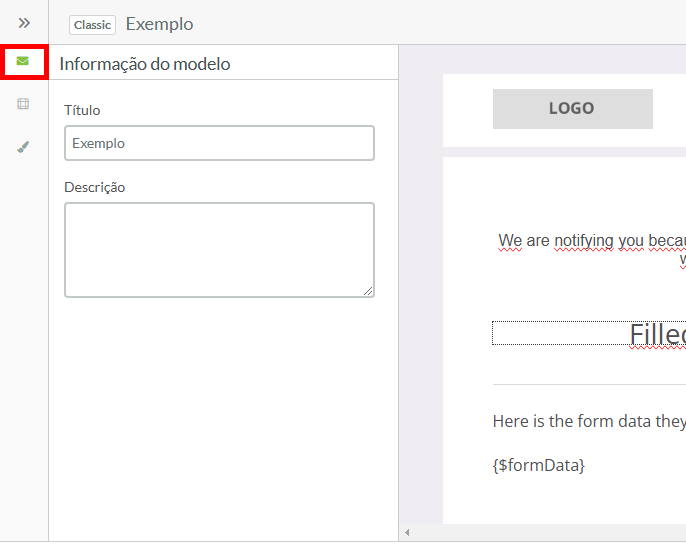This screenshot has width=686, height=557.
Task: Click the Título field label
Action: [82, 110]
